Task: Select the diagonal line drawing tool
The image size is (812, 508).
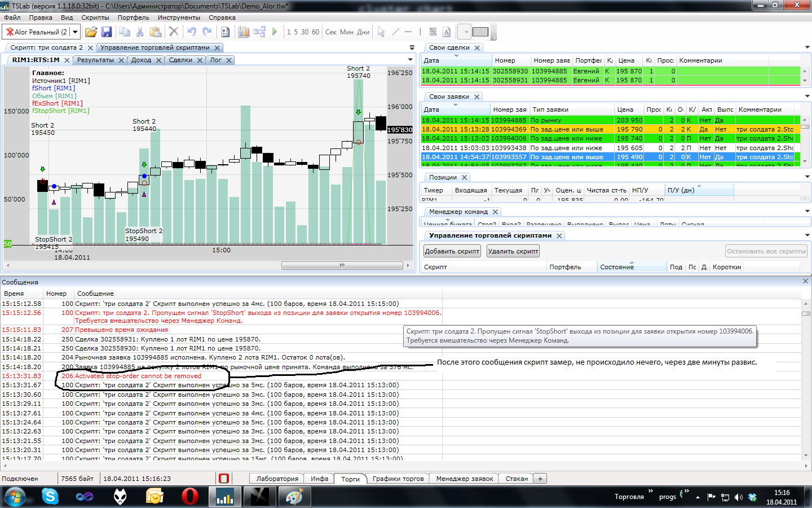Action: tap(395, 32)
